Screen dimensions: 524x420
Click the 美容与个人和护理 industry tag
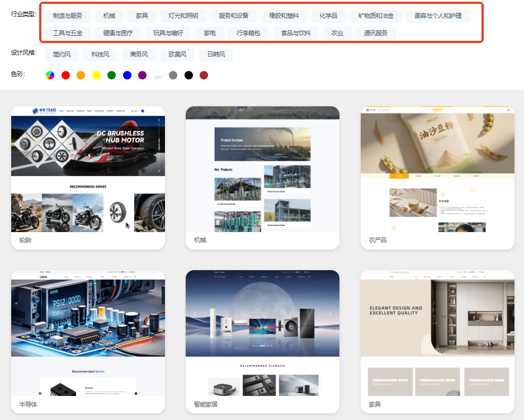coord(437,16)
